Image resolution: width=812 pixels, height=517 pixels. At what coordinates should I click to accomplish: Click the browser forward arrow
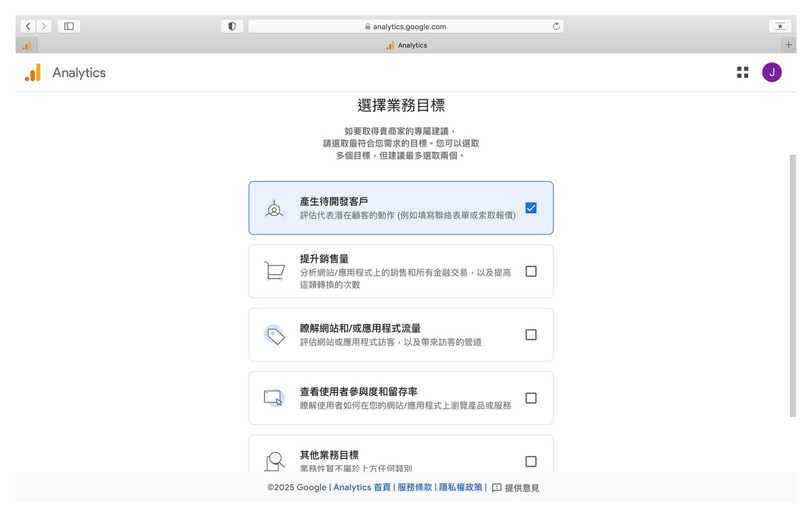click(44, 26)
